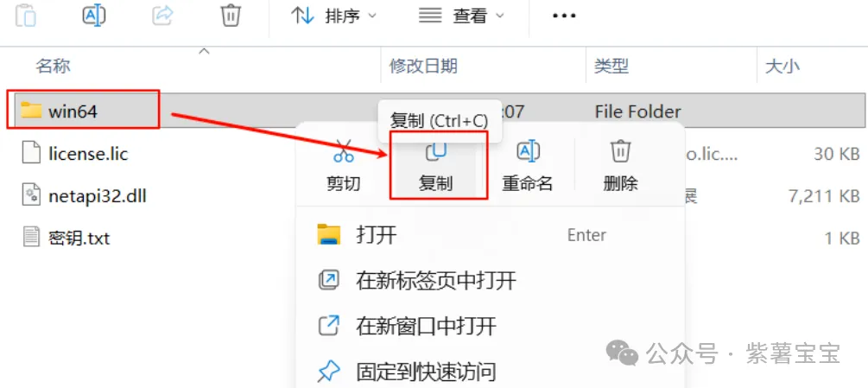Sort by the Date modified column header

424,67
